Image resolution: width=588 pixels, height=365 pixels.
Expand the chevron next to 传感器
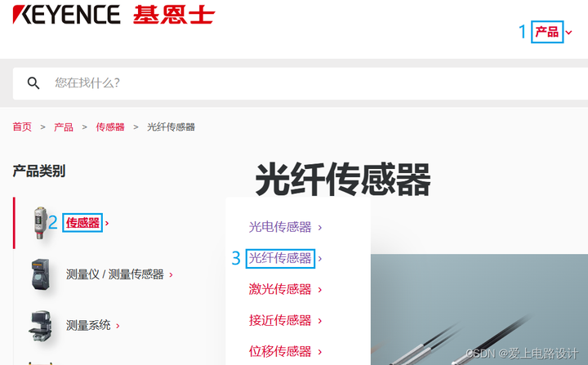[107, 223]
